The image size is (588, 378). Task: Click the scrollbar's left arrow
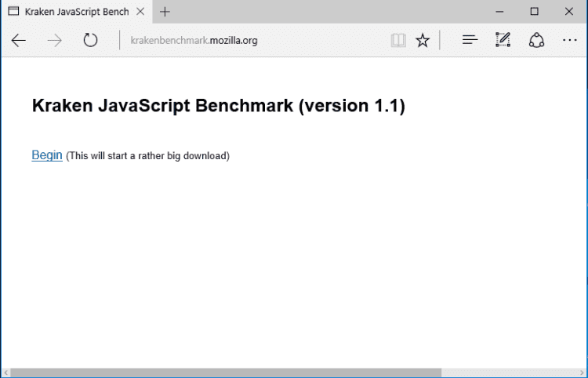(x=5, y=373)
